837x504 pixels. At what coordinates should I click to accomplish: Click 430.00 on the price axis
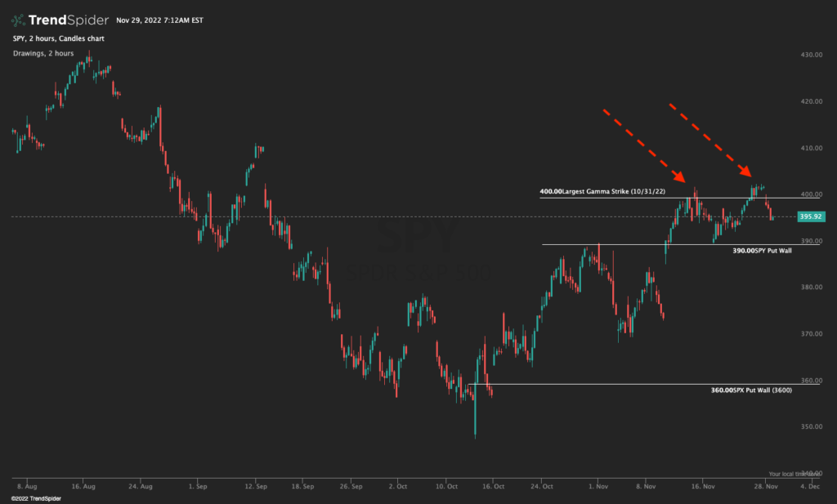coord(811,55)
